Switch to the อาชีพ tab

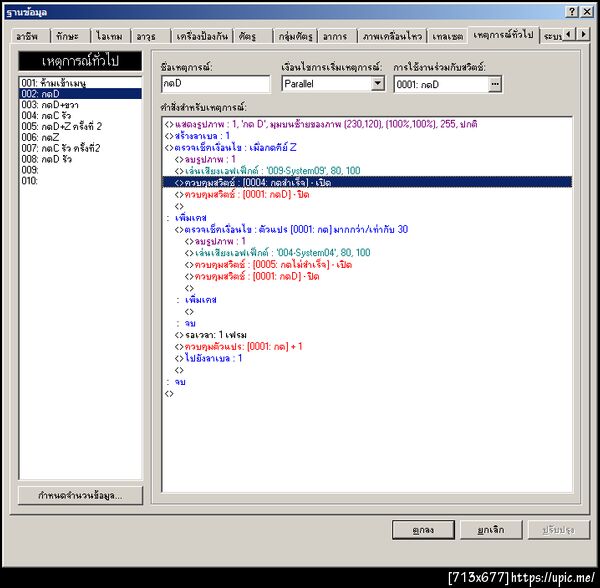pos(30,36)
